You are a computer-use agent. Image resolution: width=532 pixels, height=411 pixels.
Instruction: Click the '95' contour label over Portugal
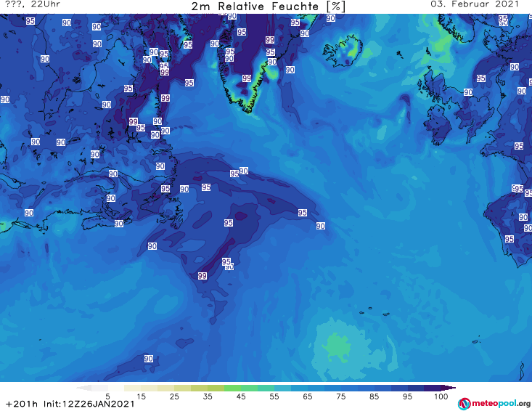(509, 239)
